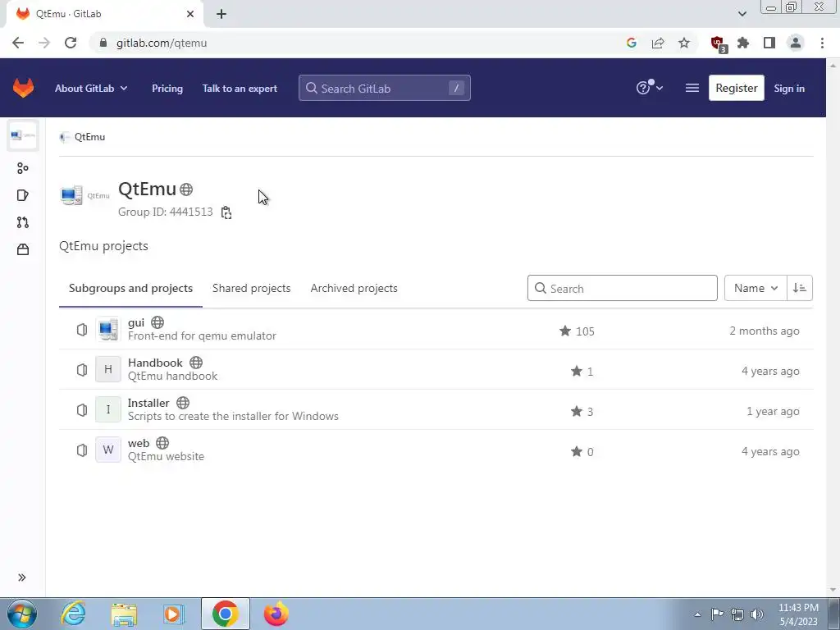The height and width of the screenshot is (630, 840).
Task: Open the browser extensions puzzle icon
Action: (743, 43)
